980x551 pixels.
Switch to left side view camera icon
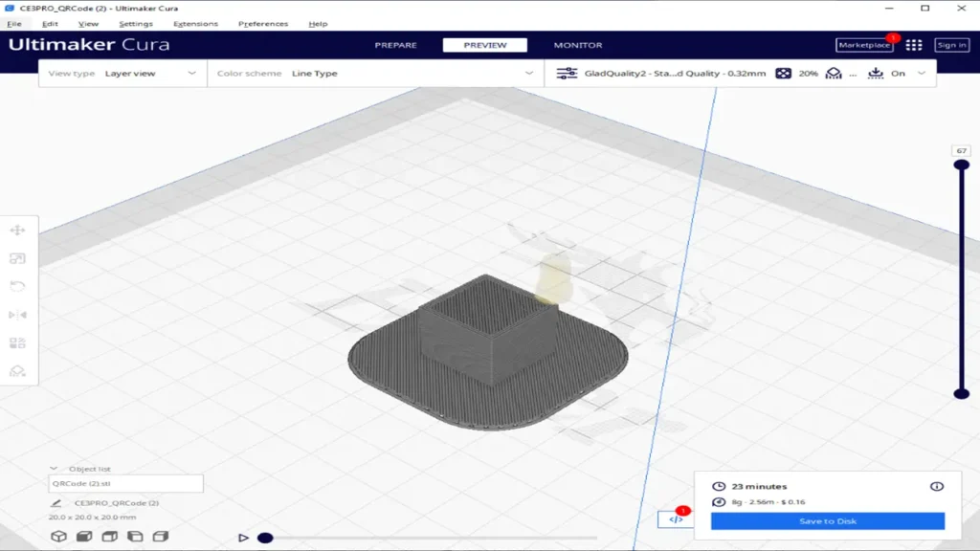135,536
